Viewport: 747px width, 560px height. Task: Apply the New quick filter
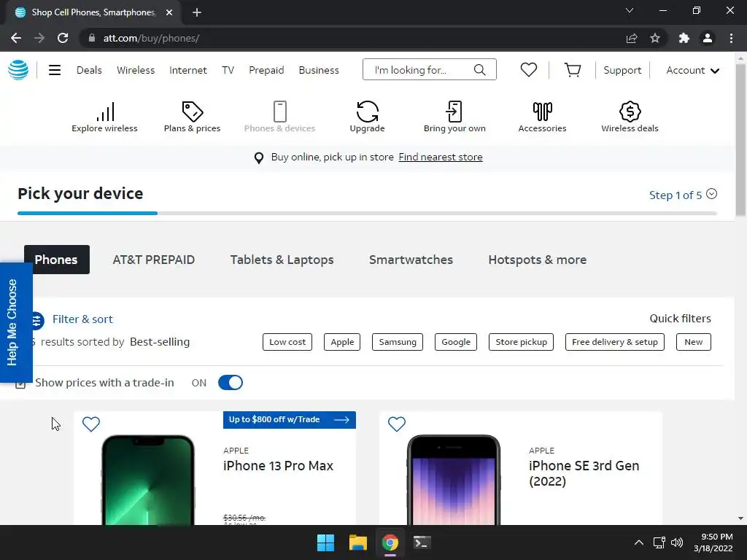pos(694,342)
